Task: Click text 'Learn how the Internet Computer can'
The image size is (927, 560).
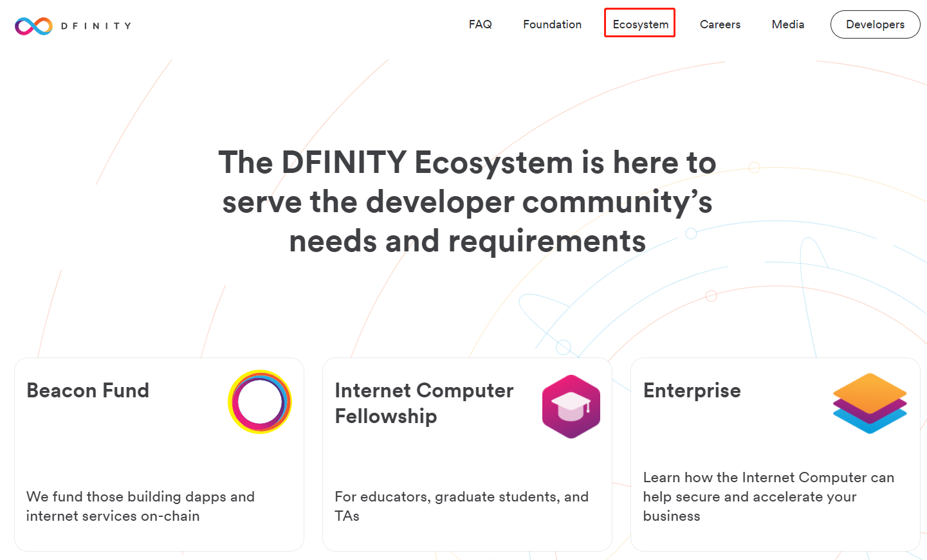Action: point(769,478)
